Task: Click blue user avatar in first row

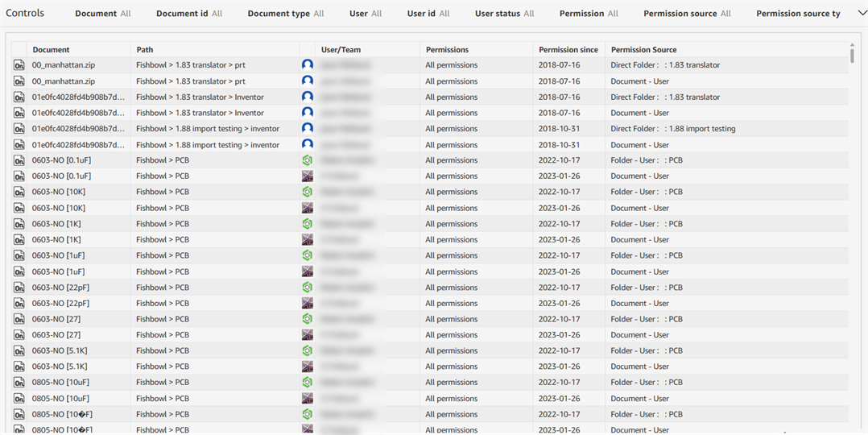Action: 308,64
